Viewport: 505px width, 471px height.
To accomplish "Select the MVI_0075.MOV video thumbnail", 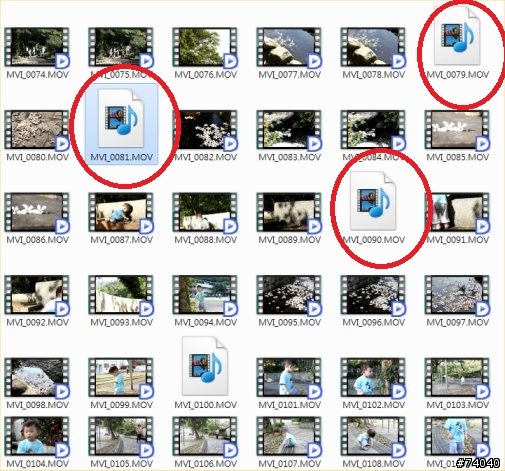I will [x=121, y=47].
